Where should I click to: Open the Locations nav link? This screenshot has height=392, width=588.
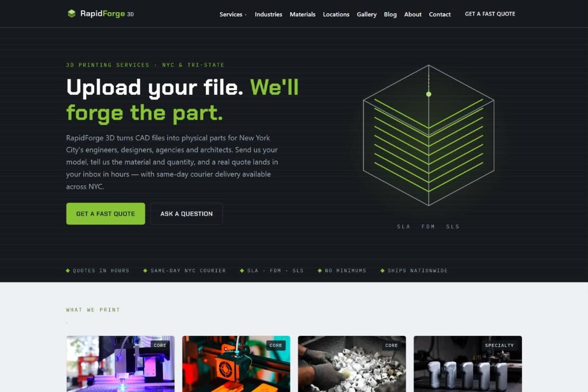coord(336,14)
